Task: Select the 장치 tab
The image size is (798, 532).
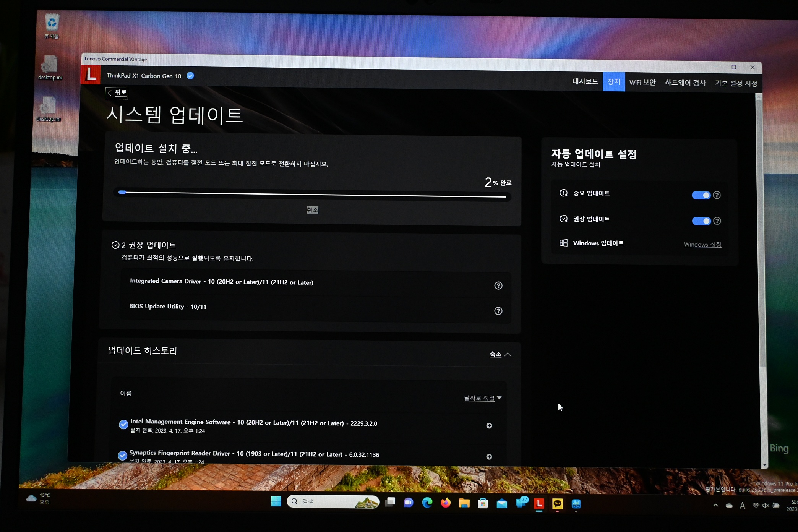Action: 614,82
